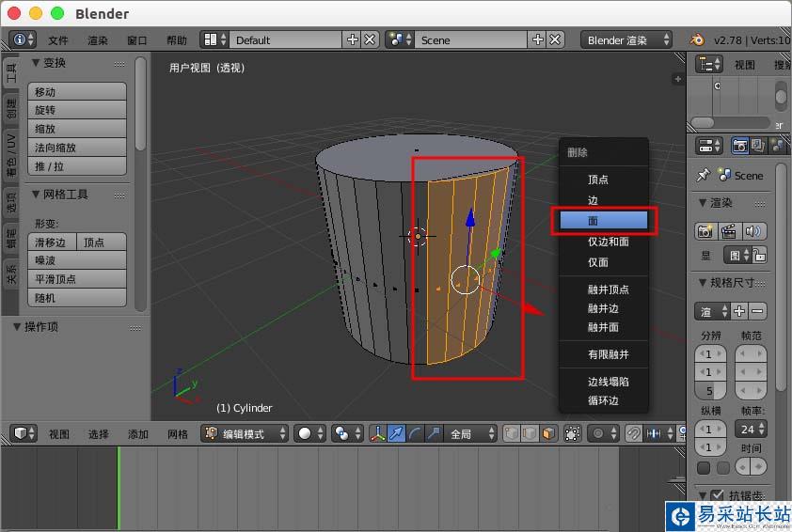The image size is (792, 532).
Task: Open the screen layout browse icon
Action: coord(214,39)
